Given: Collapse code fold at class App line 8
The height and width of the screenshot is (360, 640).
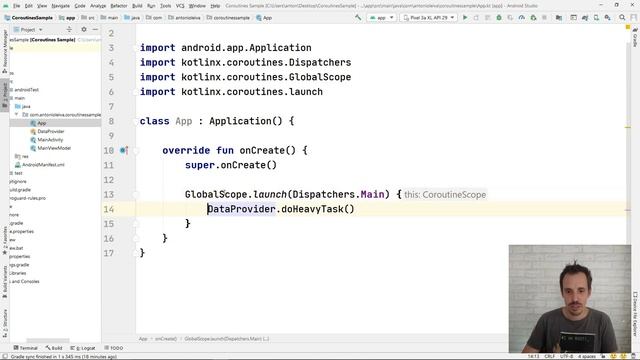Looking at the screenshot, I should tap(136, 121).
